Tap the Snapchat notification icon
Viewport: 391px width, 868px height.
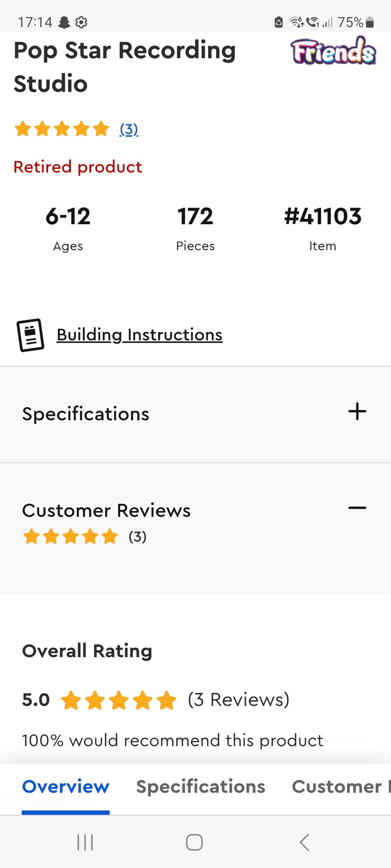click(x=64, y=22)
